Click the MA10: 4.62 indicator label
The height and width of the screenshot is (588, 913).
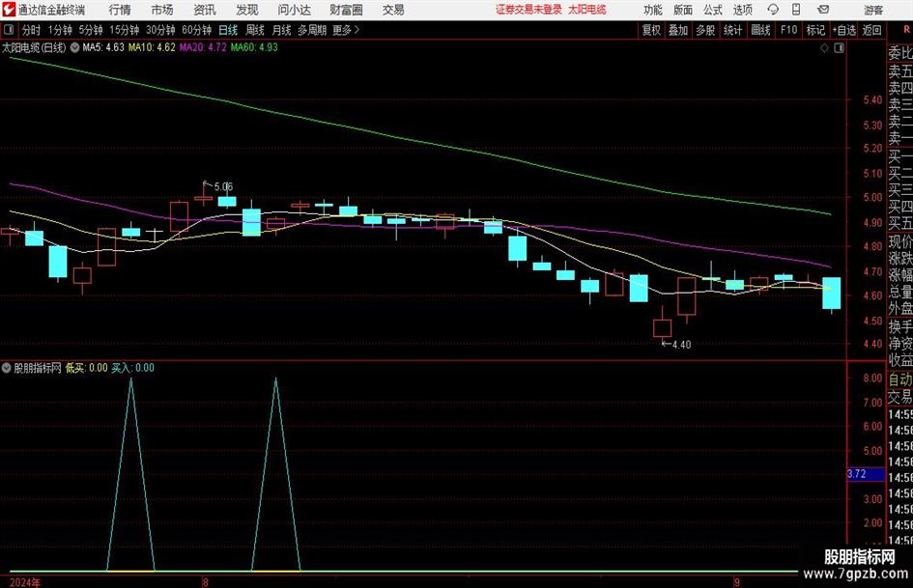point(152,47)
